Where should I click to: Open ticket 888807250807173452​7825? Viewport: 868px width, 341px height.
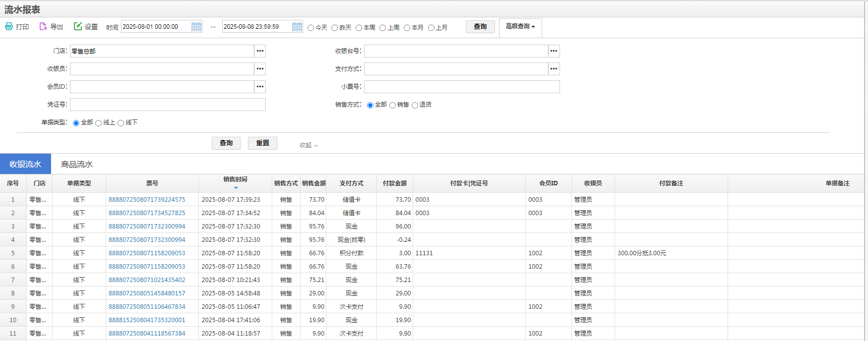click(147, 213)
